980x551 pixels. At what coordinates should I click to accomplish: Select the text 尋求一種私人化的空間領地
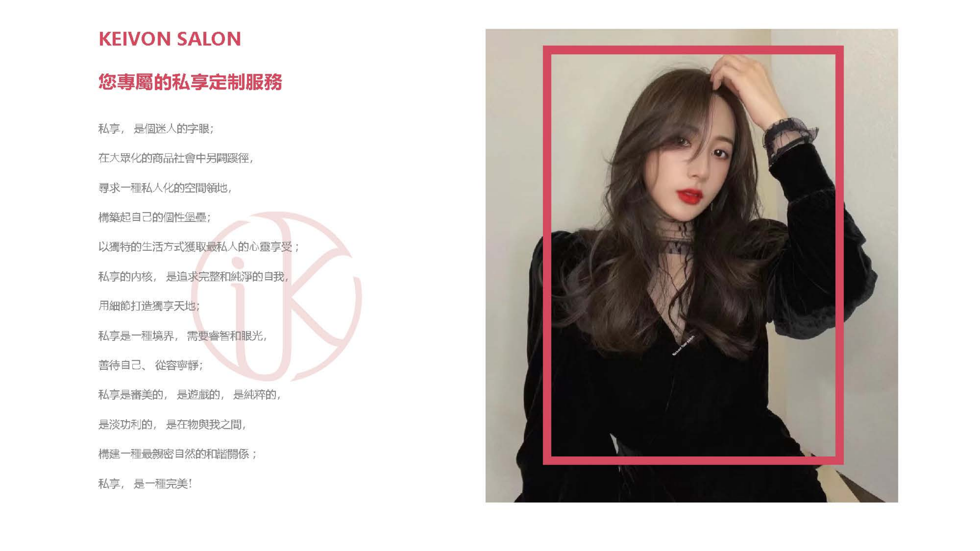tap(165, 187)
